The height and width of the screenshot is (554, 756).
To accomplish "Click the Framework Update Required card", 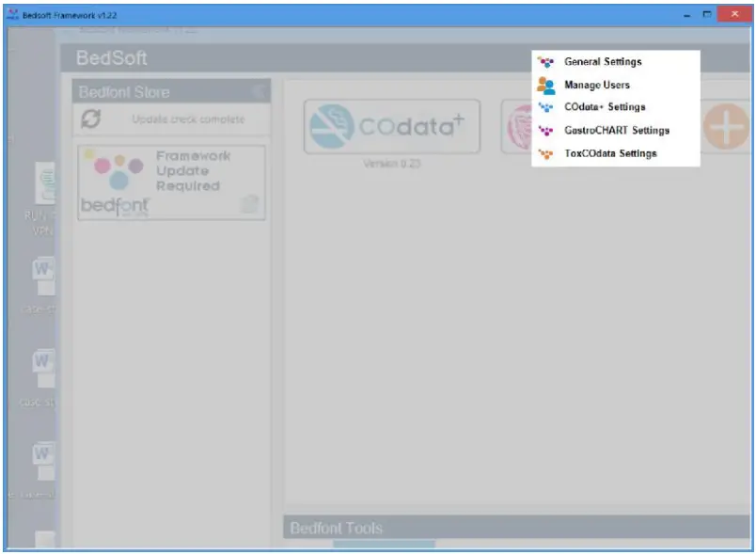I will point(171,181).
